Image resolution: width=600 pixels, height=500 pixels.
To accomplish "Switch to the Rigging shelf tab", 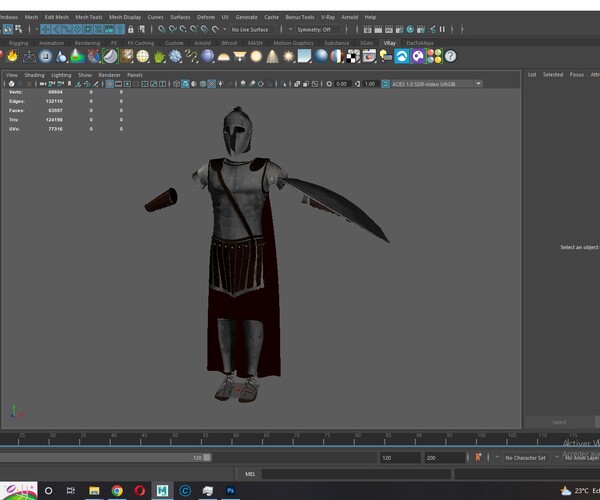I will [18, 43].
